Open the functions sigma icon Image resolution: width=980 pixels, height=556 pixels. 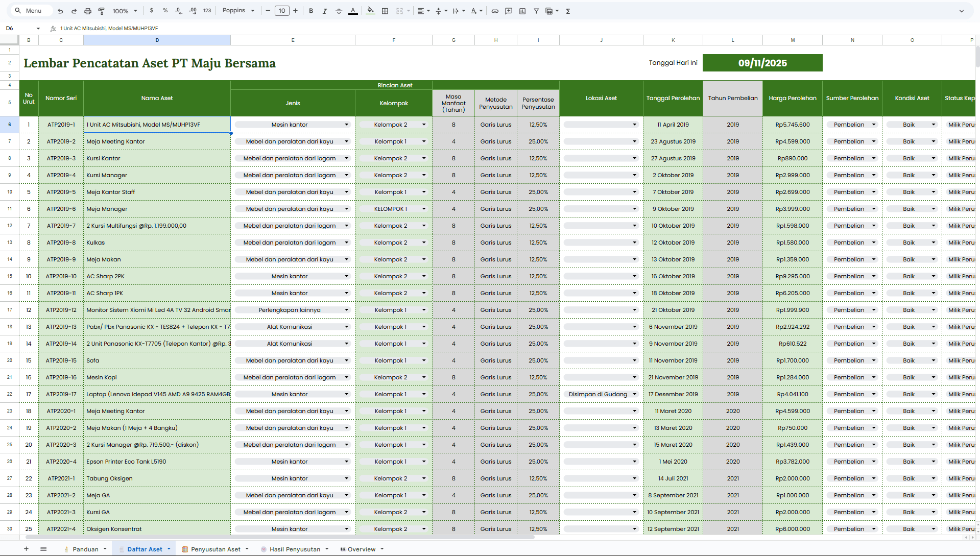(x=568, y=11)
